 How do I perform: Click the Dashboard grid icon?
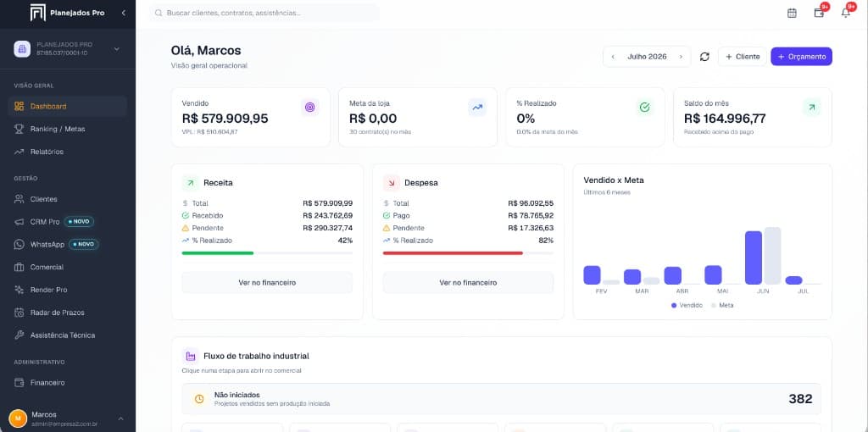pyautogui.click(x=19, y=106)
